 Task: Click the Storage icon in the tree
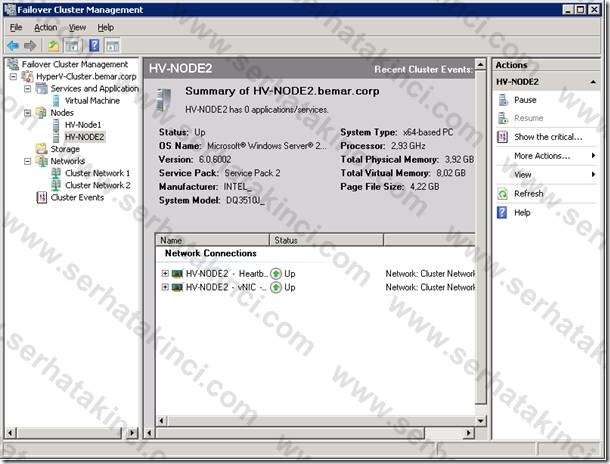click(x=41, y=149)
